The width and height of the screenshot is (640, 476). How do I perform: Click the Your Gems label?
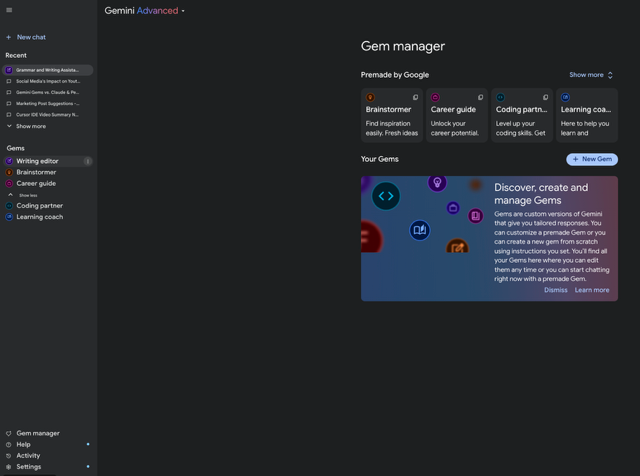click(380, 159)
